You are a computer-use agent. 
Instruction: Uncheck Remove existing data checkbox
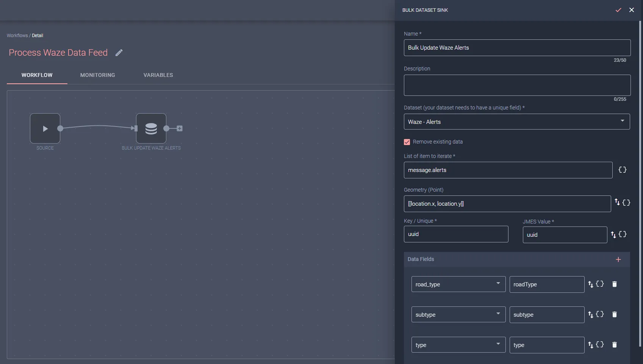[407, 142]
